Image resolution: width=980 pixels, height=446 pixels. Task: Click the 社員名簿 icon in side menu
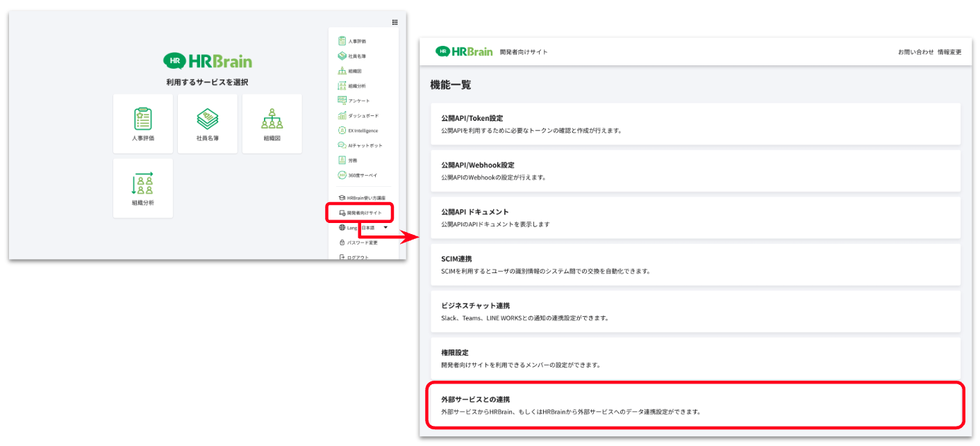click(342, 56)
